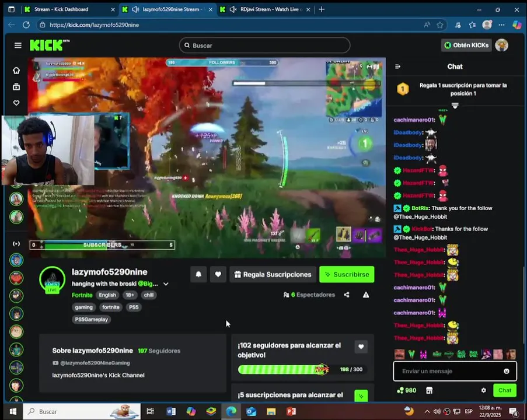Mute audio on lazymofo5290nine tab speaker icon
Viewport: 527px width, 420px height.
[x=135, y=9]
